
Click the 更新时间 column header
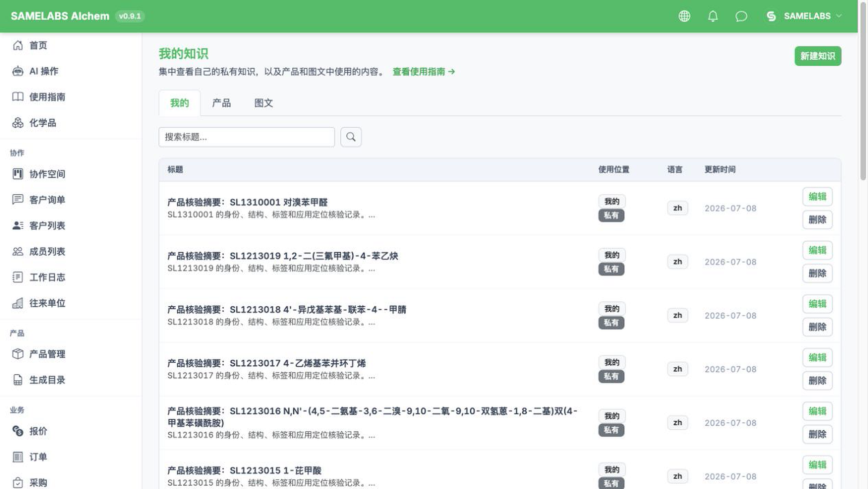click(x=720, y=169)
